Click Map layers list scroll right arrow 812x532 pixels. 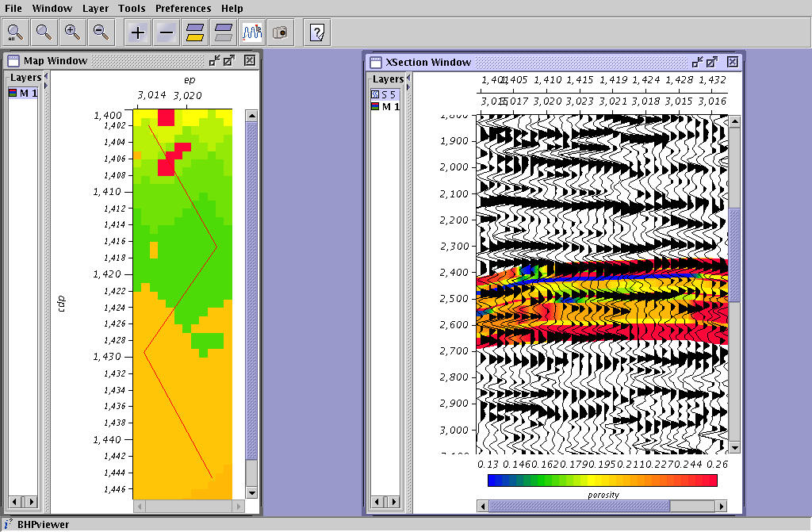32,501
